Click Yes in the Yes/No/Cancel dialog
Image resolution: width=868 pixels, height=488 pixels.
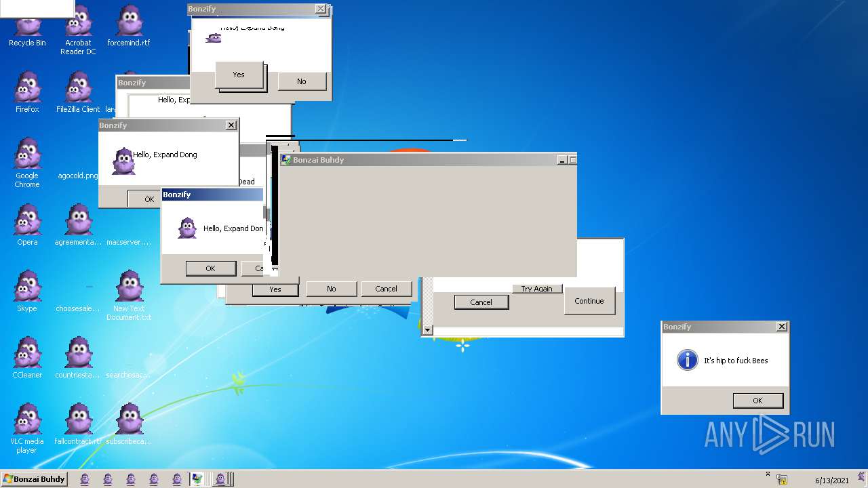click(x=275, y=289)
